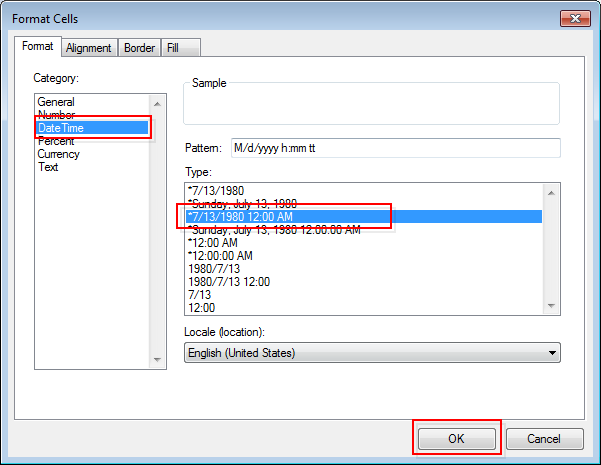
Task: Open the Locale (location) dropdown
Action: click(x=372, y=353)
